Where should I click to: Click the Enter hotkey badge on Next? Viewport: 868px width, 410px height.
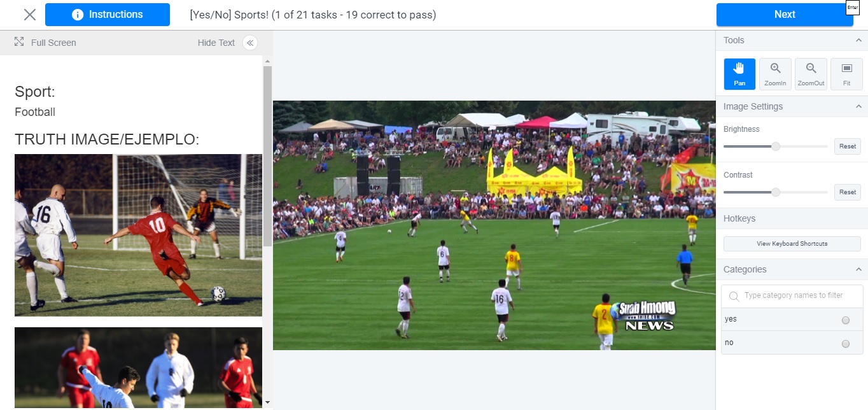pos(853,7)
